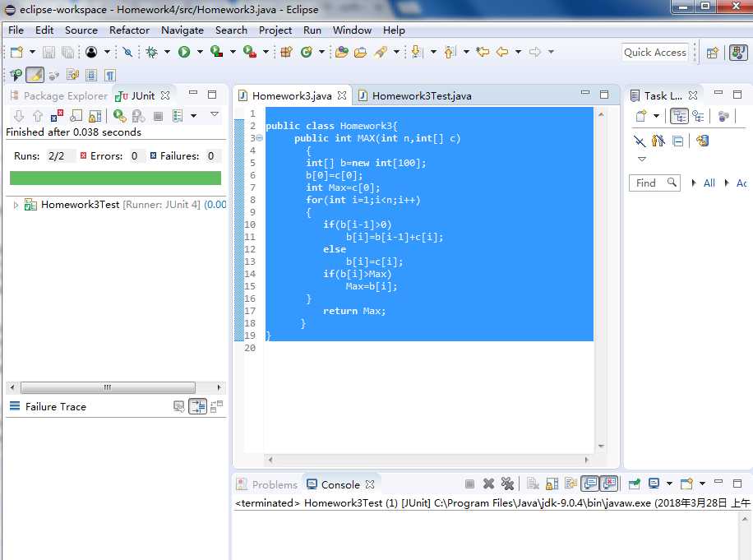Image resolution: width=753 pixels, height=560 pixels.
Task: Click the Last Edit Location icon
Action: tap(483, 52)
